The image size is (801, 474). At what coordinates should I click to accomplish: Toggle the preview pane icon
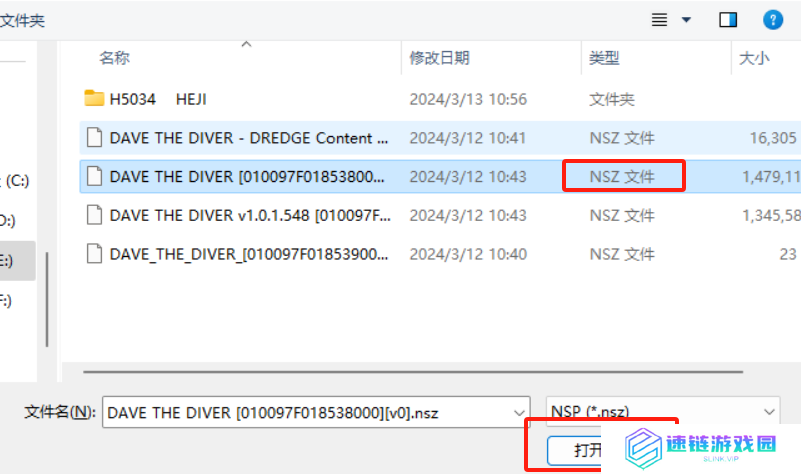[728, 20]
